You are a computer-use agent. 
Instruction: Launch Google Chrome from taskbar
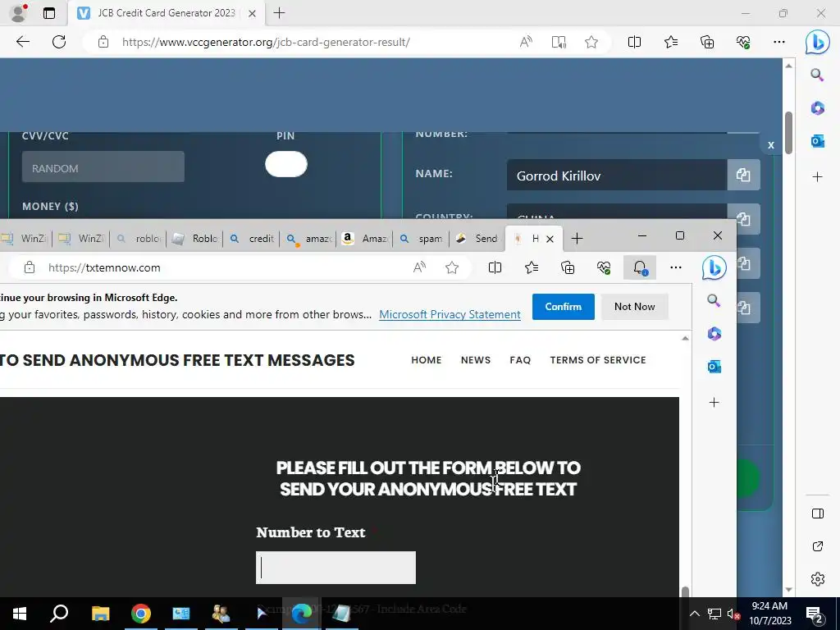coord(141,614)
